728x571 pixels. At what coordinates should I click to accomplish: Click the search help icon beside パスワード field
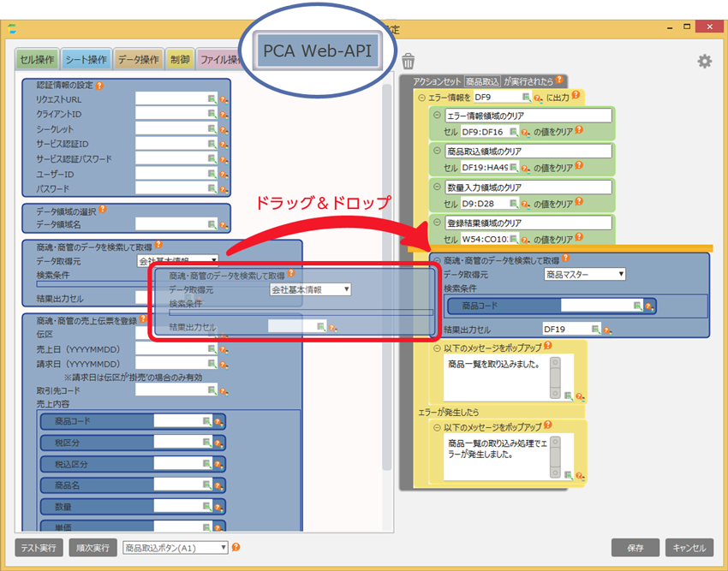[x=224, y=189]
